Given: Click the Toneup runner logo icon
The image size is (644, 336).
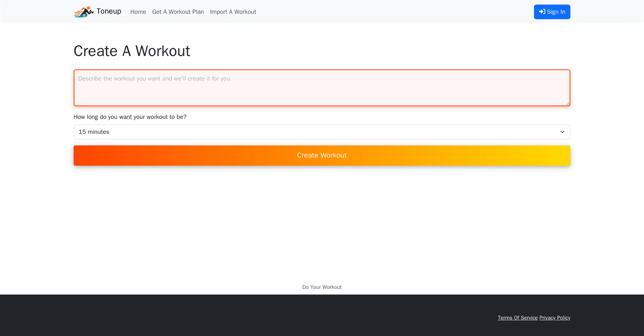Looking at the screenshot, I should coord(84,12).
